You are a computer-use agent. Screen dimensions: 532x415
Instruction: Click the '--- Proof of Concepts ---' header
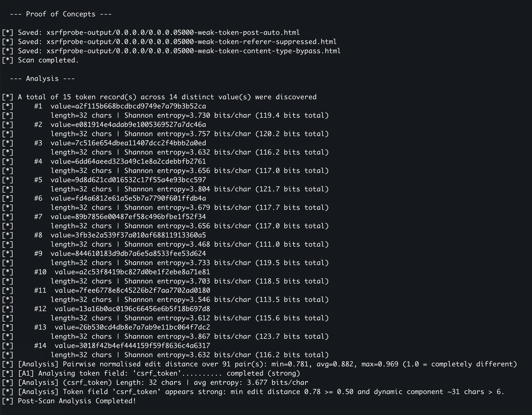point(61,14)
